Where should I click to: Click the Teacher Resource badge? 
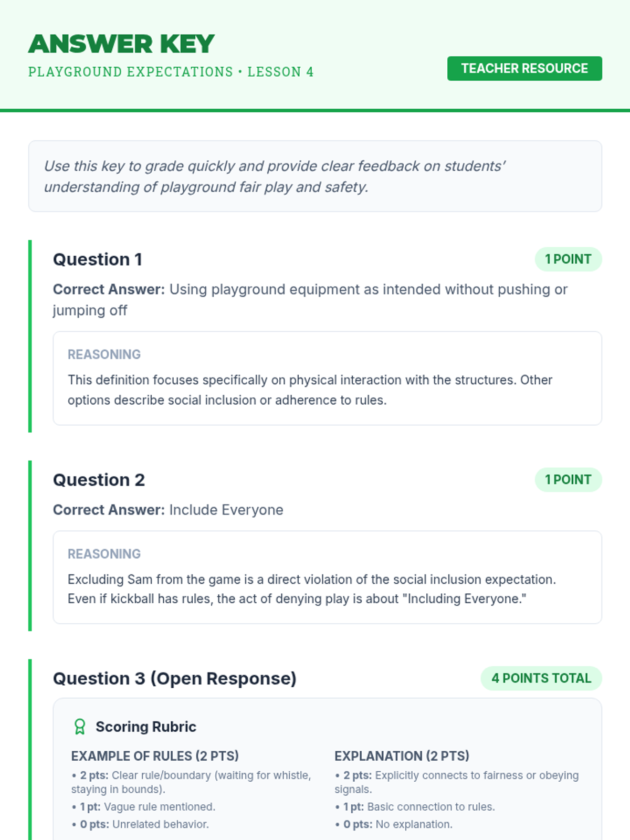coord(524,69)
